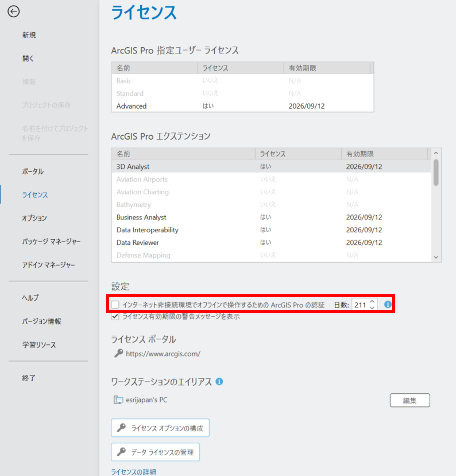The height and width of the screenshot is (476, 456).
Task: Click the extensions list scrollbar thumb
Action: [436, 172]
